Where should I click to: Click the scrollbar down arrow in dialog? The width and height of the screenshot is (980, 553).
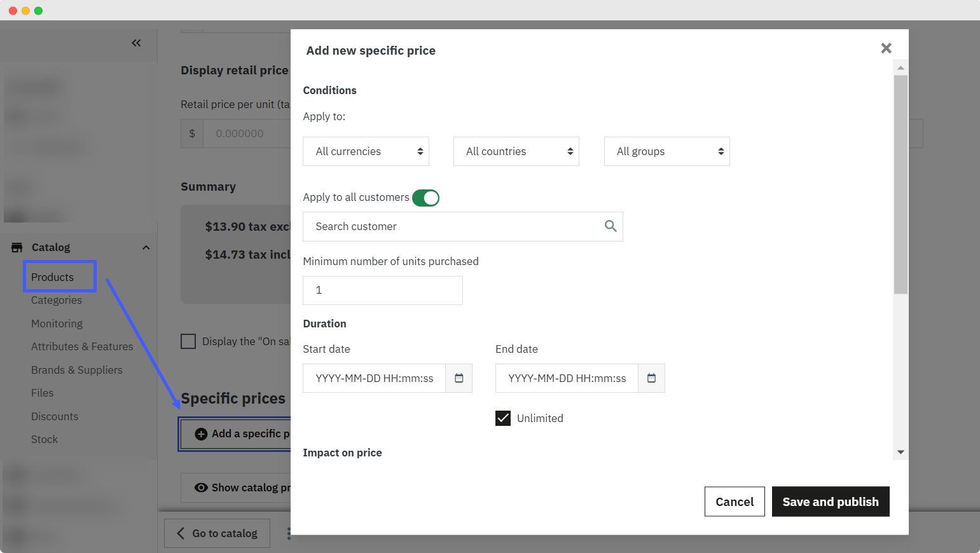point(901,453)
